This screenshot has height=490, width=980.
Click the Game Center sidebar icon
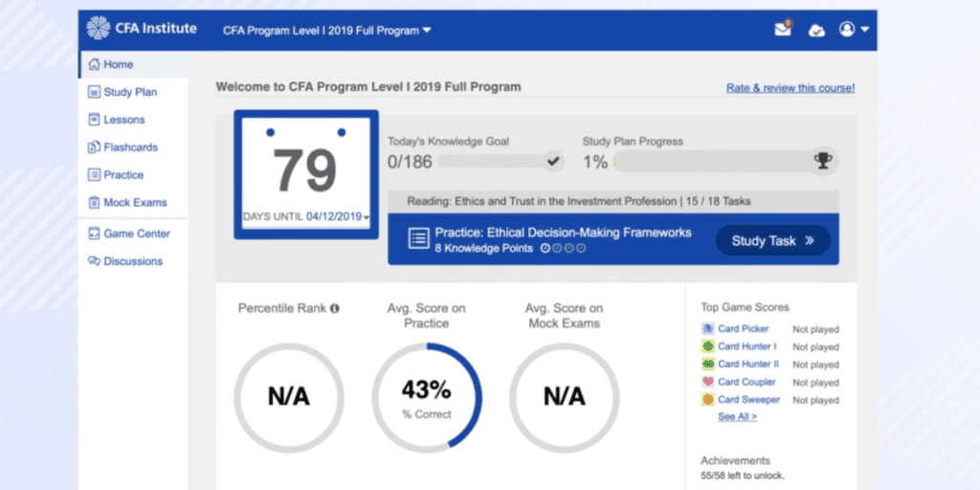pos(95,234)
